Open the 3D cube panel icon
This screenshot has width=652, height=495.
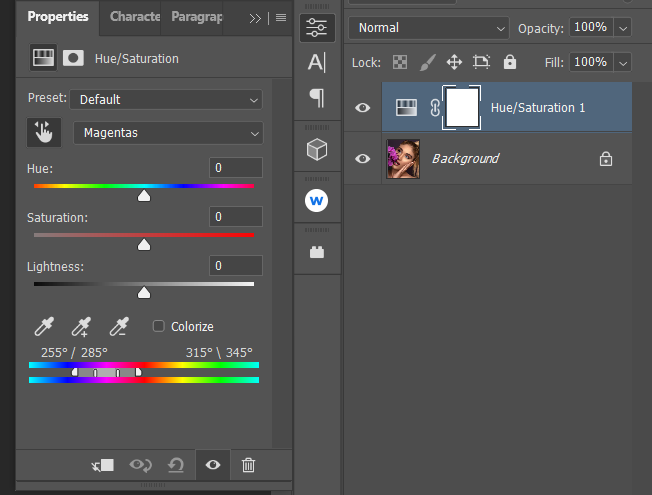(317, 150)
